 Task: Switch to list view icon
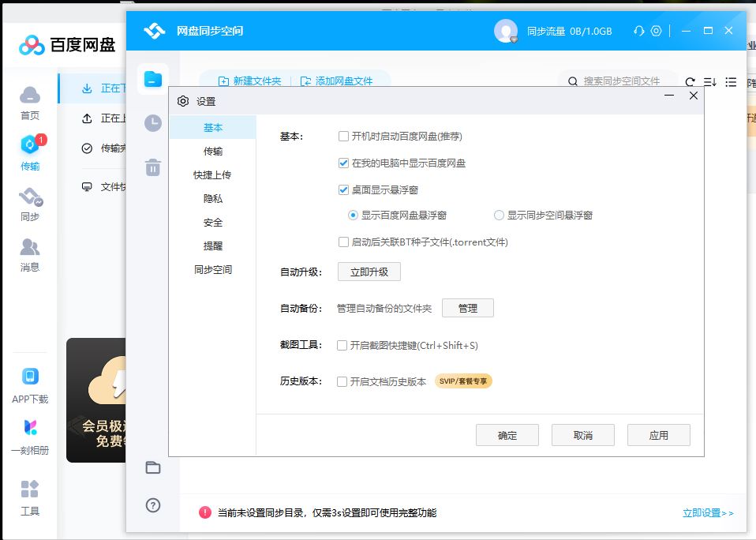[731, 82]
